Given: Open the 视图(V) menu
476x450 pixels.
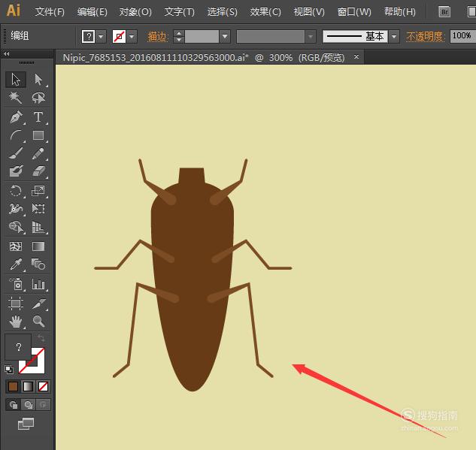Looking at the screenshot, I should (309, 12).
